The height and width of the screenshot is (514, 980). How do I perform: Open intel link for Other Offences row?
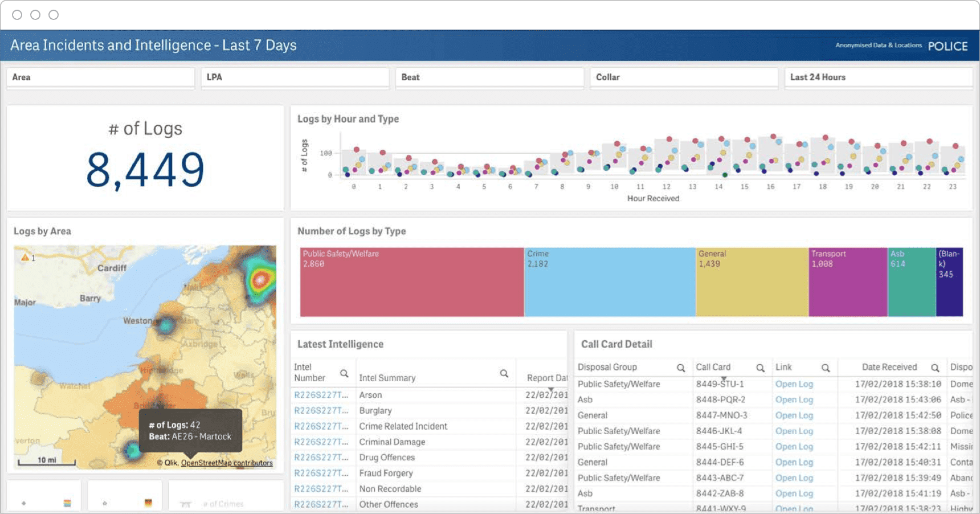[x=321, y=504]
